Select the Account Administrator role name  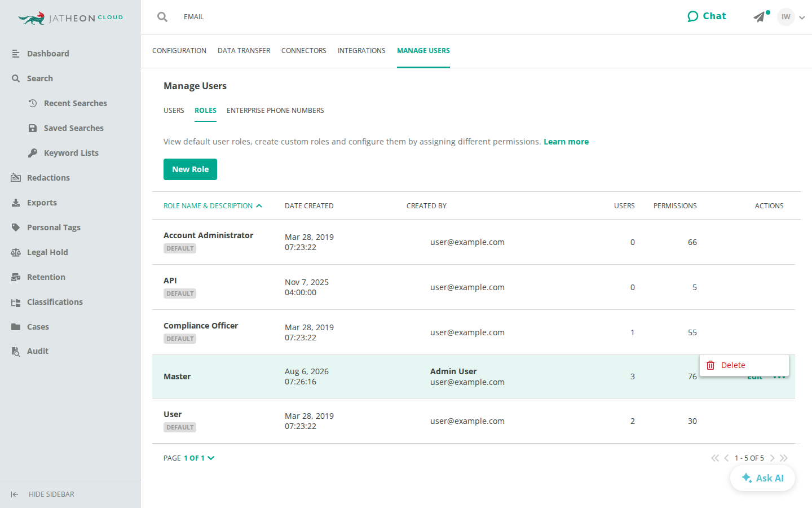208,235
